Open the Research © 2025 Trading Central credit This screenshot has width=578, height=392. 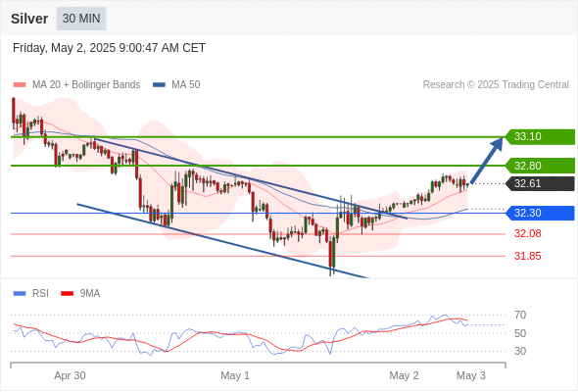(496, 85)
